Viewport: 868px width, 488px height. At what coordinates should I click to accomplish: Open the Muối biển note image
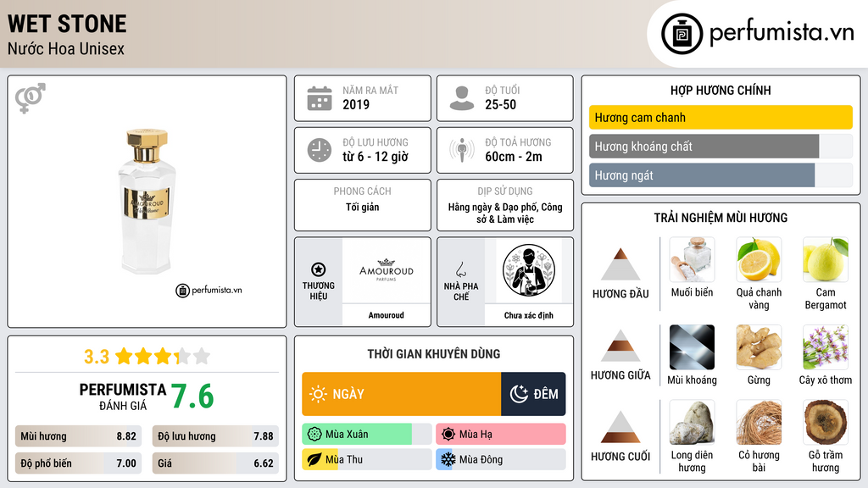pyautogui.click(x=692, y=260)
